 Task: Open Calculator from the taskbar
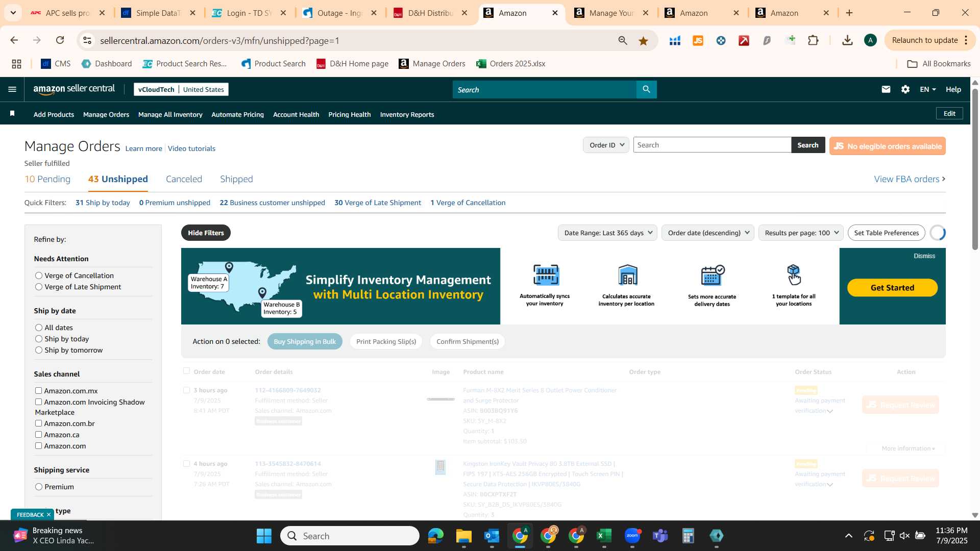tap(688, 536)
